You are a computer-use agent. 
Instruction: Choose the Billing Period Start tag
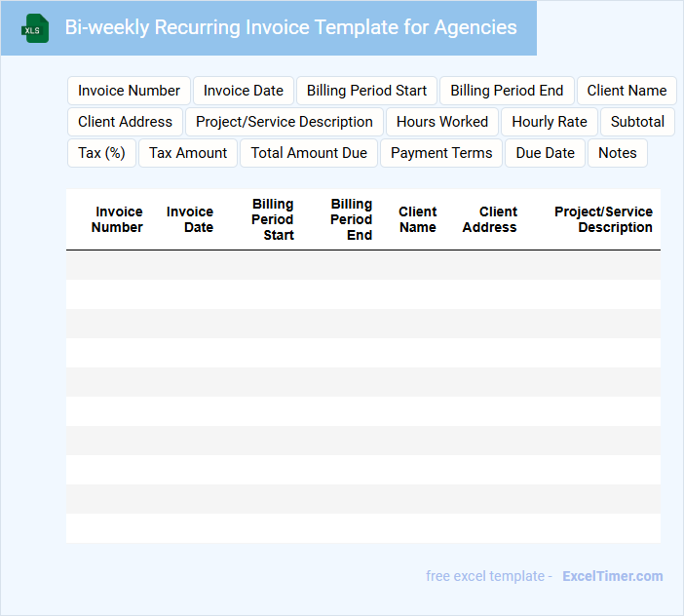tap(366, 91)
